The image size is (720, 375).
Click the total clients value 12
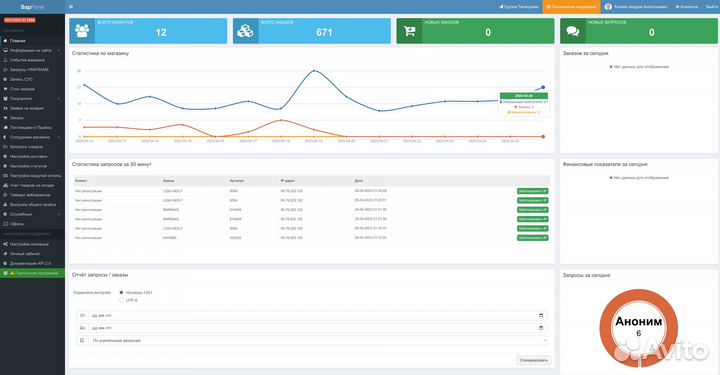click(161, 33)
